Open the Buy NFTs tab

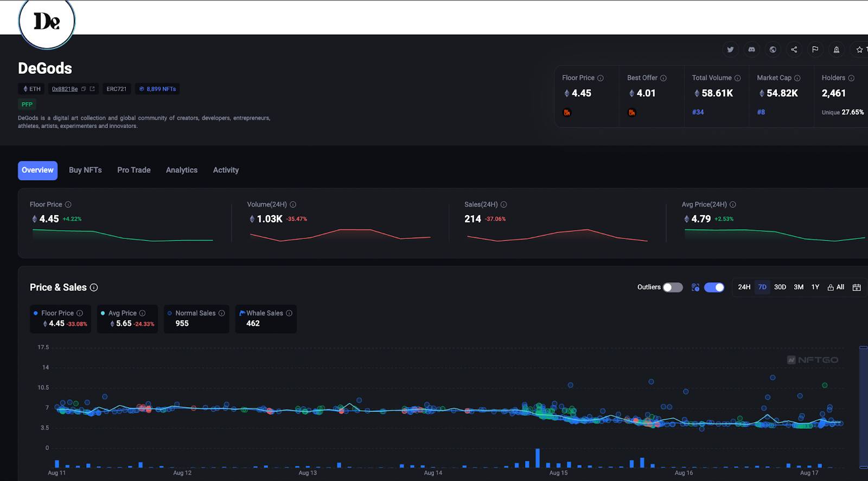85,170
